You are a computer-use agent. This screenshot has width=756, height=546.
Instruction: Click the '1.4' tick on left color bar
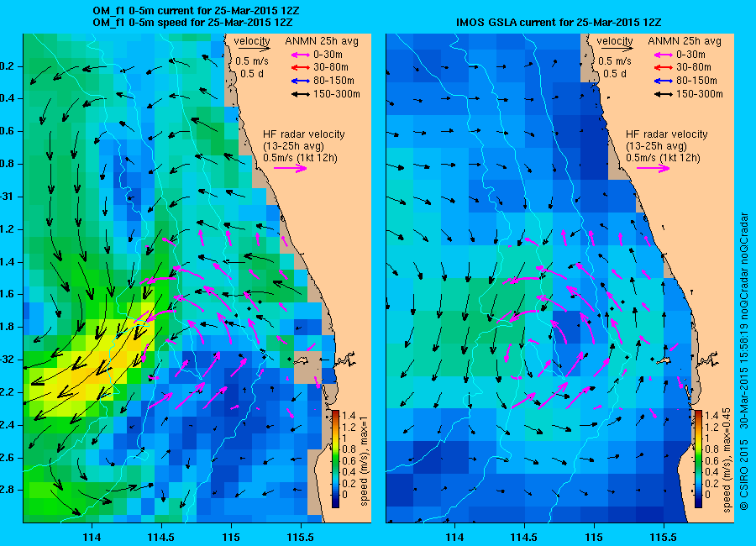tap(349, 416)
